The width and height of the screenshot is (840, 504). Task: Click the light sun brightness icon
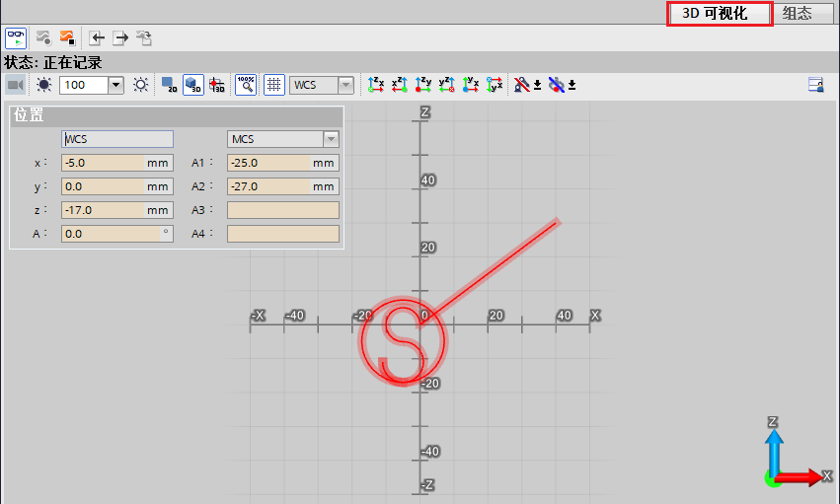coord(141,85)
